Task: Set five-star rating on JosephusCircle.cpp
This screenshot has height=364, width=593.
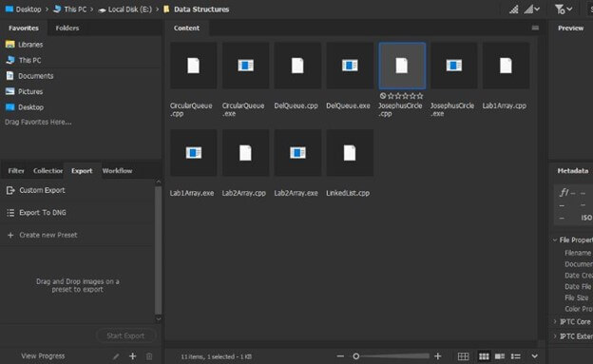Action: (x=420, y=96)
